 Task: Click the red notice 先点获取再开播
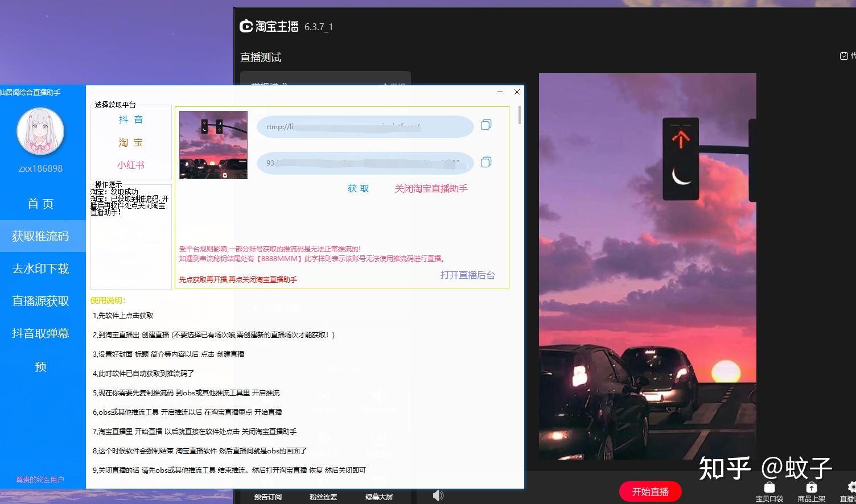(x=238, y=279)
